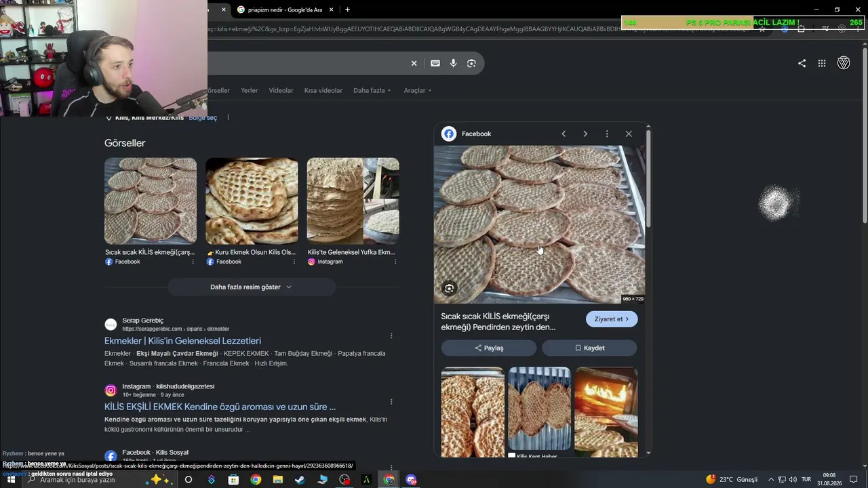The width and height of the screenshot is (868, 488).
Task: Switch the TUR input language indicator
Action: 806,480
